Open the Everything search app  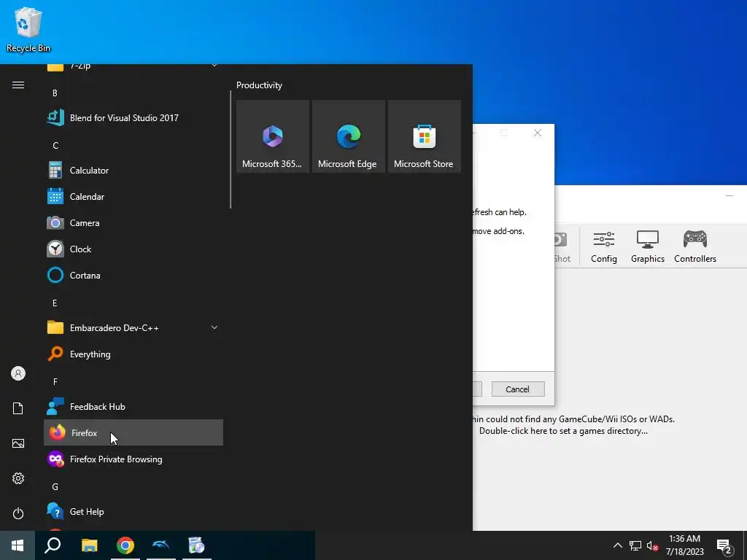(x=133, y=354)
